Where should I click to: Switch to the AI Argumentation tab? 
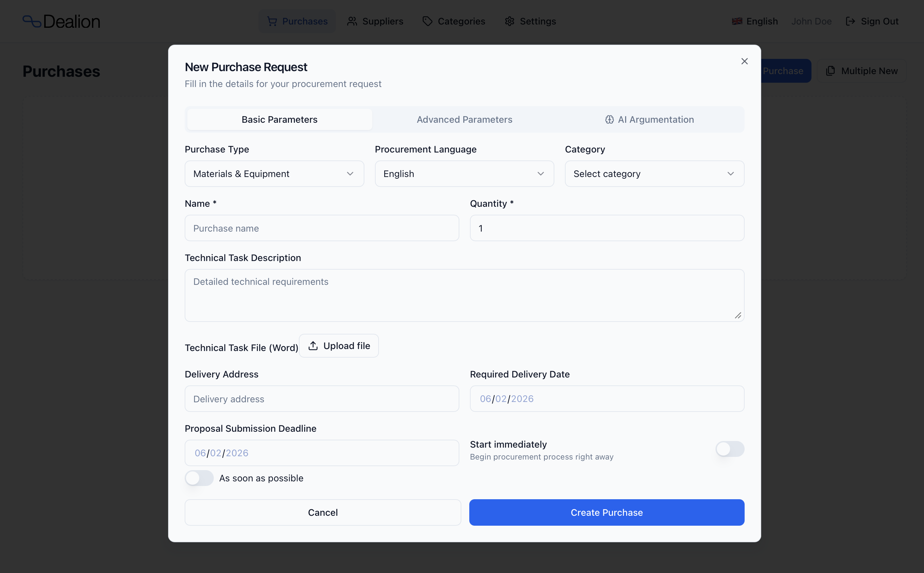(x=649, y=119)
